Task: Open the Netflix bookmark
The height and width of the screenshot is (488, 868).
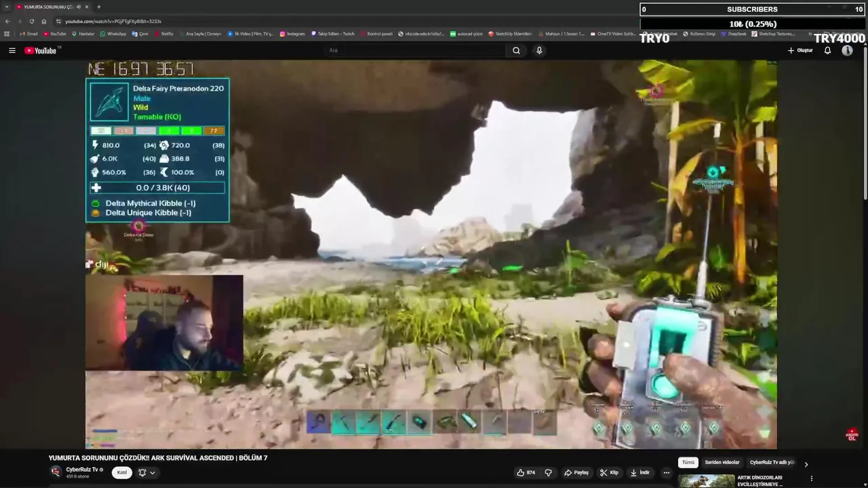Action: coord(163,33)
